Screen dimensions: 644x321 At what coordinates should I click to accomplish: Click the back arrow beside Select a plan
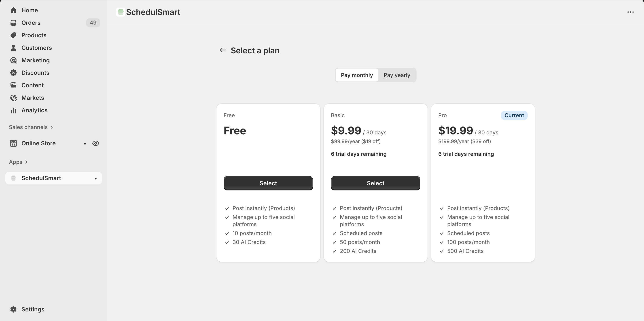tap(222, 50)
